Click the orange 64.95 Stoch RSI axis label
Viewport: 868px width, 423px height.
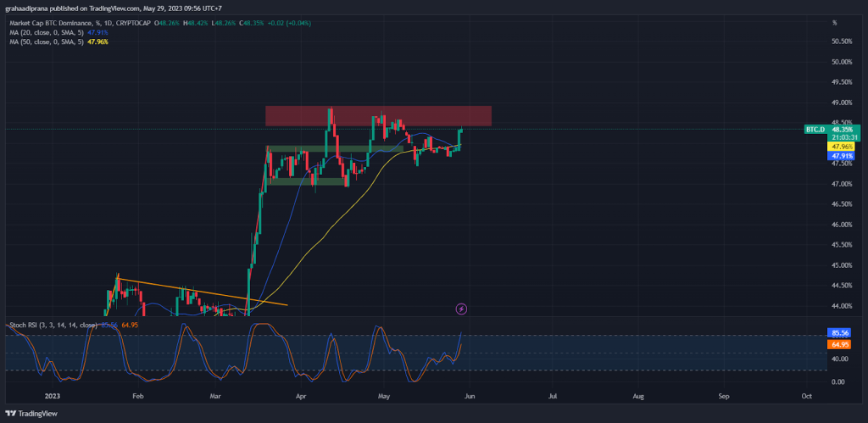[x=841, y=344]
